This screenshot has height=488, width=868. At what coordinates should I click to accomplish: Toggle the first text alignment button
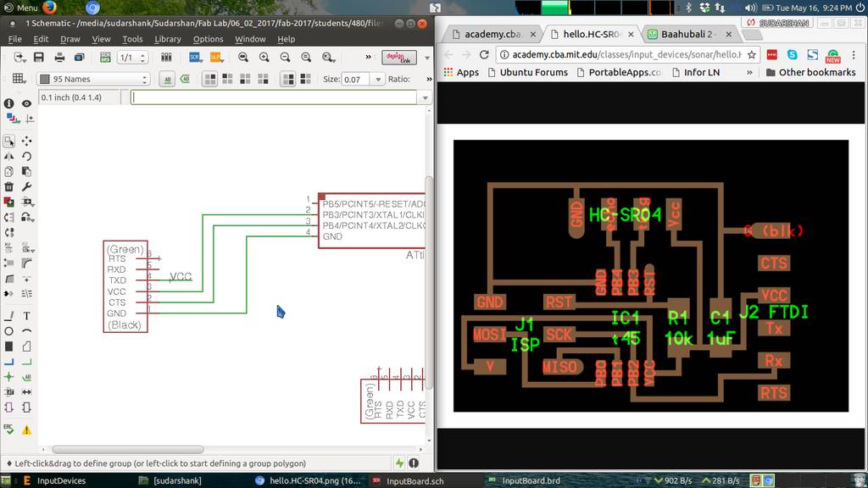click(x=209, y=79)
